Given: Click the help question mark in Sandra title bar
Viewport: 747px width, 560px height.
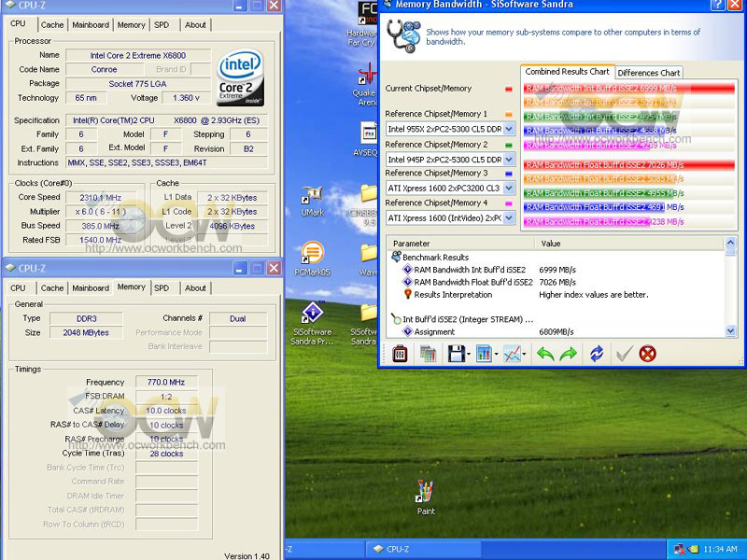Looking at the screenshot, I should point(717,5).
